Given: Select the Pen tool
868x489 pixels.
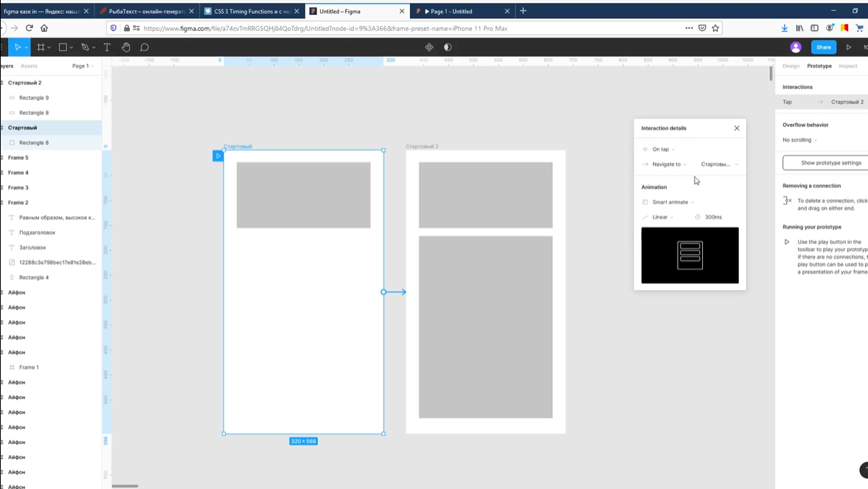Looking at the screenshot, I should 85,47.
